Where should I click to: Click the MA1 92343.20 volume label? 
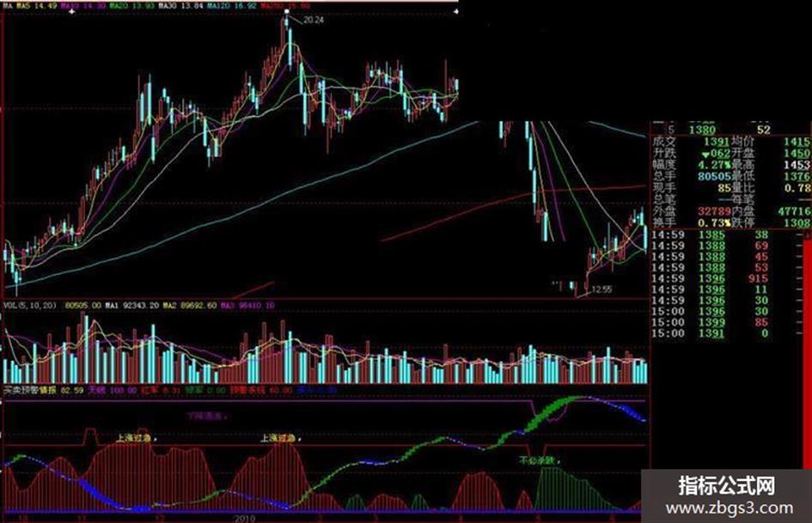pyautogui.click(x=132, y=306)
